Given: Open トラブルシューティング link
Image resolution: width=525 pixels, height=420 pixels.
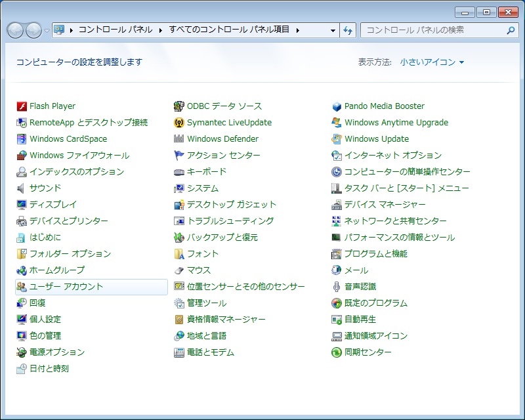Looking at the screenshot, I should 230,221.
